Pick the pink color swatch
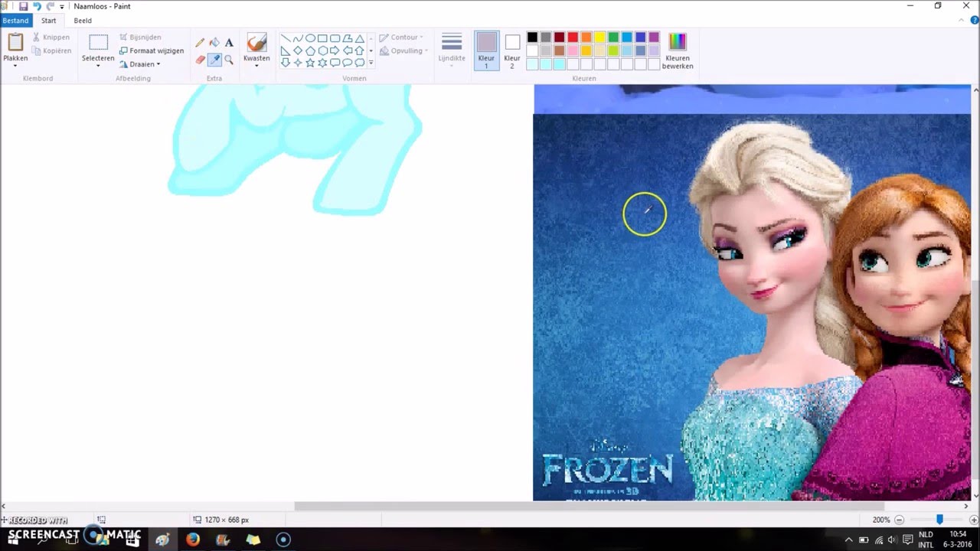 pos(573,51)
